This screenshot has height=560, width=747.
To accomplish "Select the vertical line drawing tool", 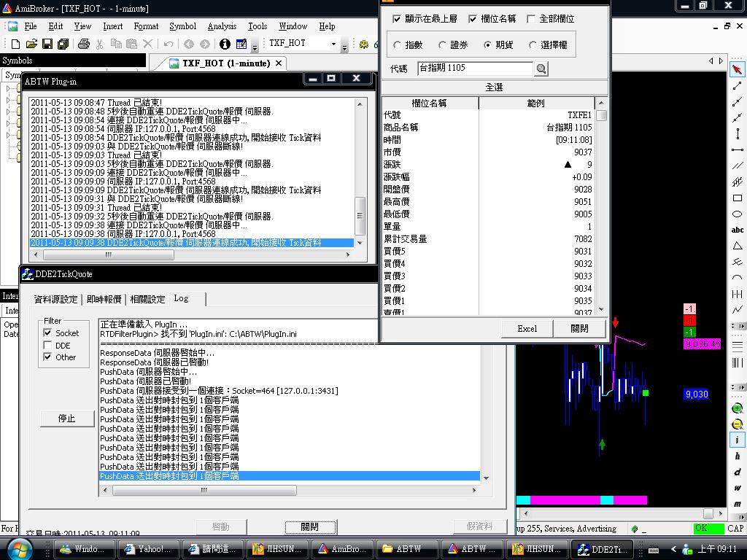I will click(x=738, y=134).
